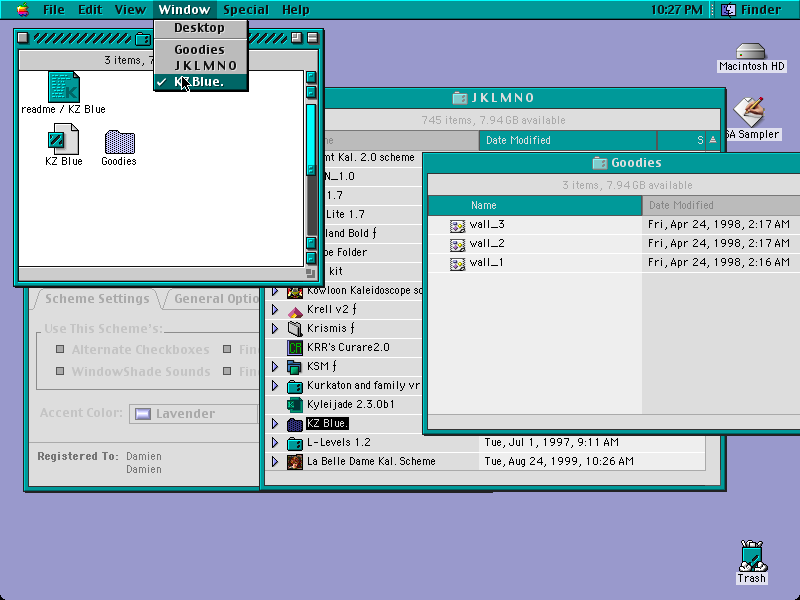Viewport: 800px width, 600px height.
Task: Choose JKLMNO from the Window menu
Action: pos(201,65)
